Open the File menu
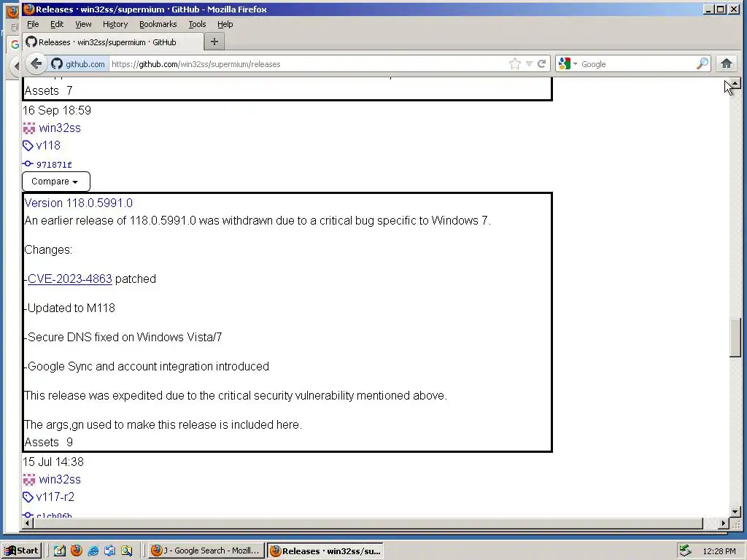Screen dimensions: 747x560 coord(33,24)
